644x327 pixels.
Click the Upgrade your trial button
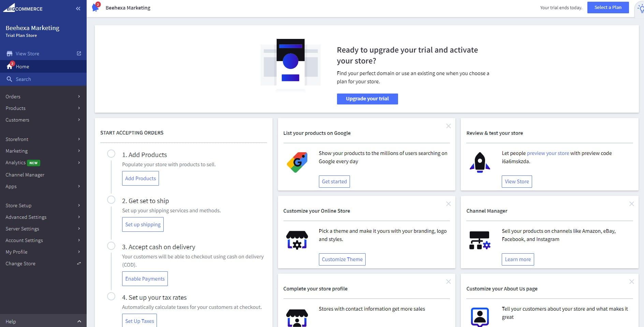click(367, 99)
